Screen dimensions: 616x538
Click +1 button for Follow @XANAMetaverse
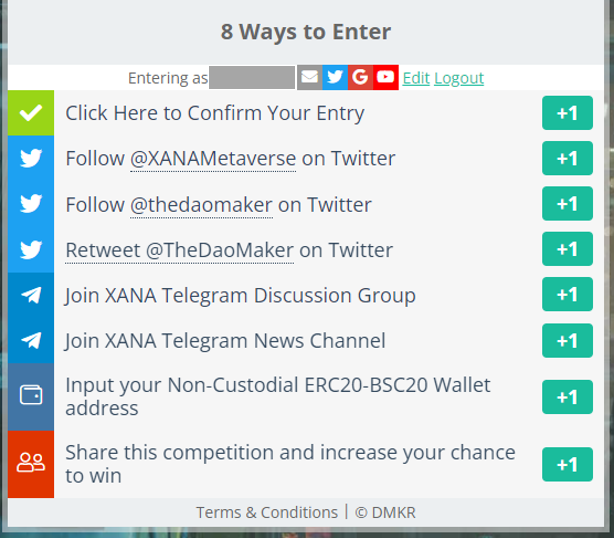click(x=567, y=158)
